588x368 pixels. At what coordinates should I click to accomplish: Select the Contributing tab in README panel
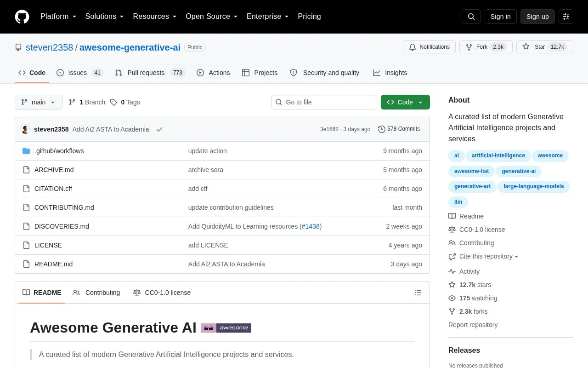coord(96,293)
